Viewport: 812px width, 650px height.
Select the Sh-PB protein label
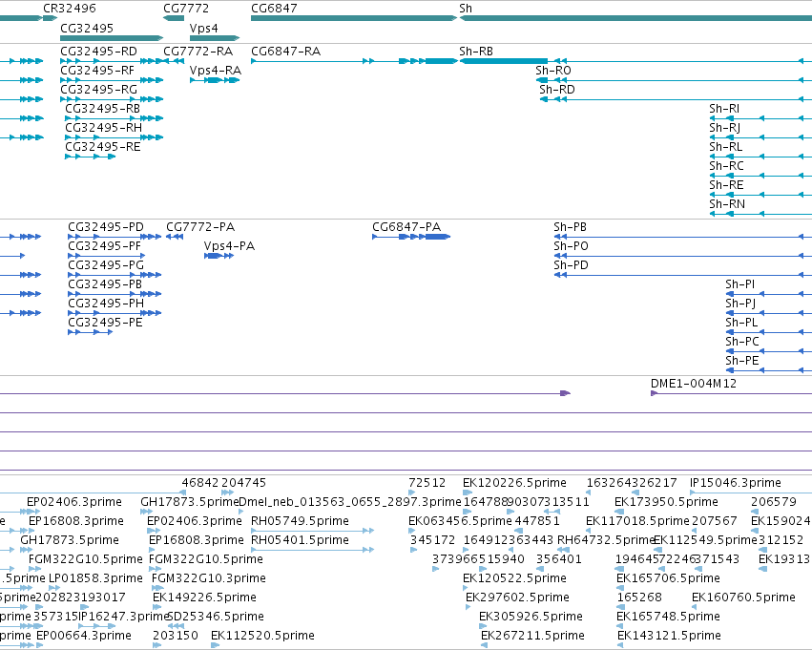(x=570, y=227)
